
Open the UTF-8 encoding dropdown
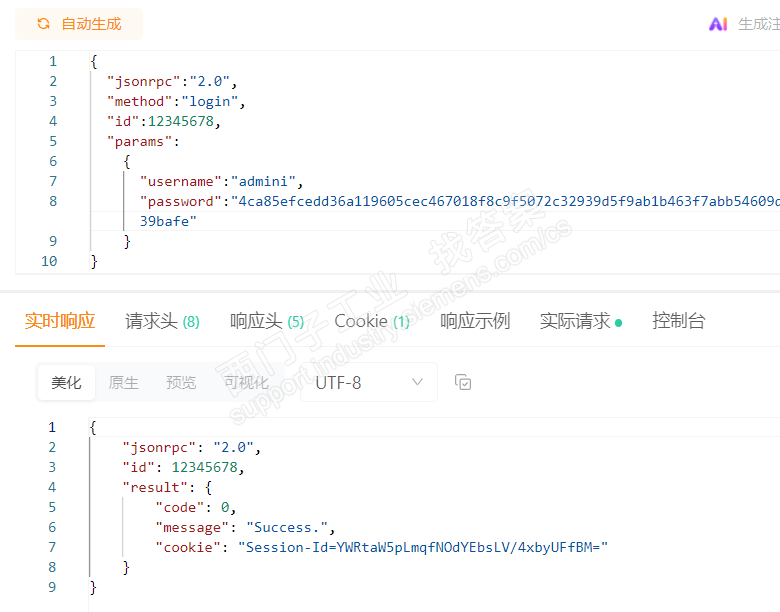point(369,382)
